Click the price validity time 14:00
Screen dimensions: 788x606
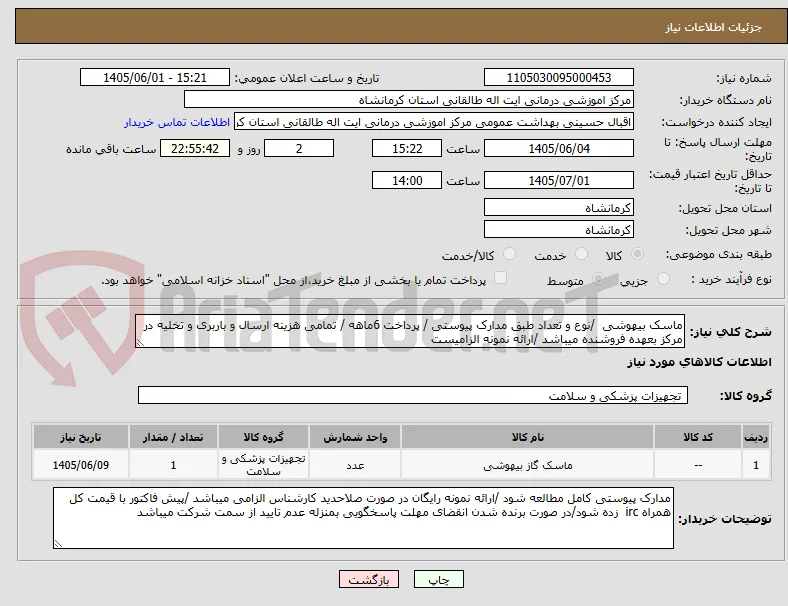coord(407,180)
